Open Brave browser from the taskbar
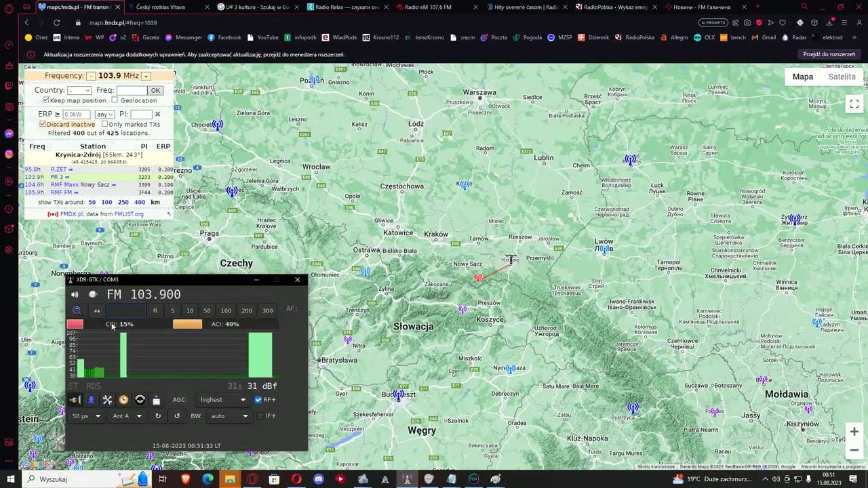This screenshot has width=868, height=488. click(185, 479)
